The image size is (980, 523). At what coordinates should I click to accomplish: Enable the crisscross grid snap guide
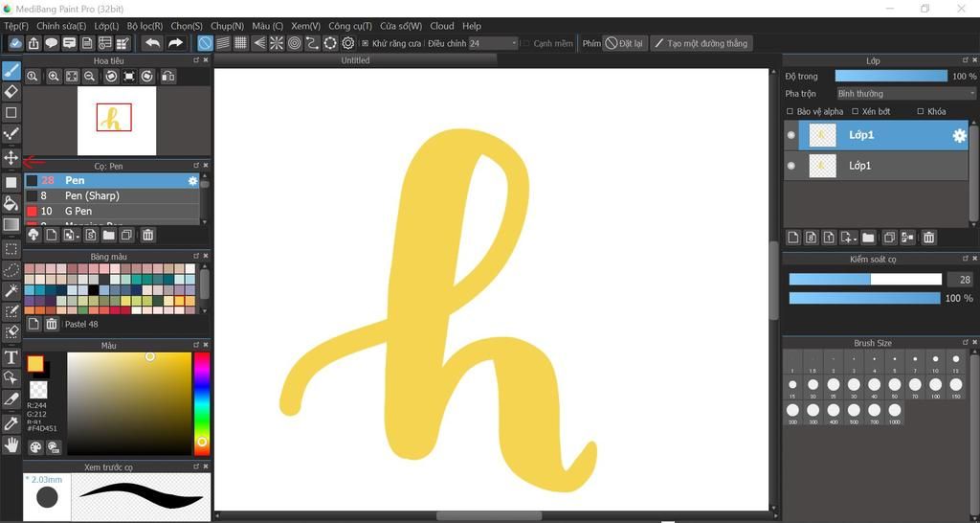coord(240,43)
